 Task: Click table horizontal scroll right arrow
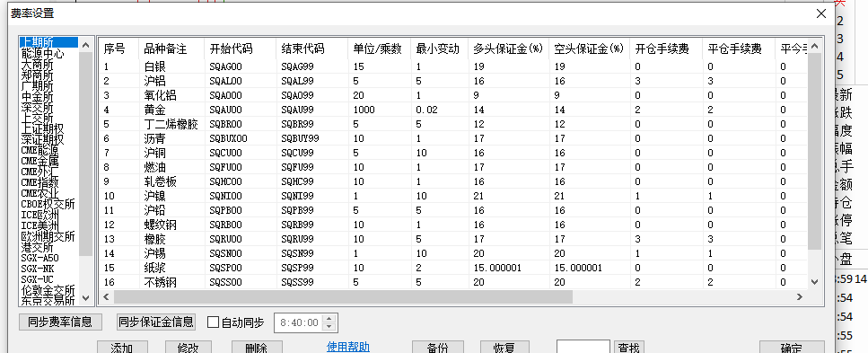click(800, 297)
